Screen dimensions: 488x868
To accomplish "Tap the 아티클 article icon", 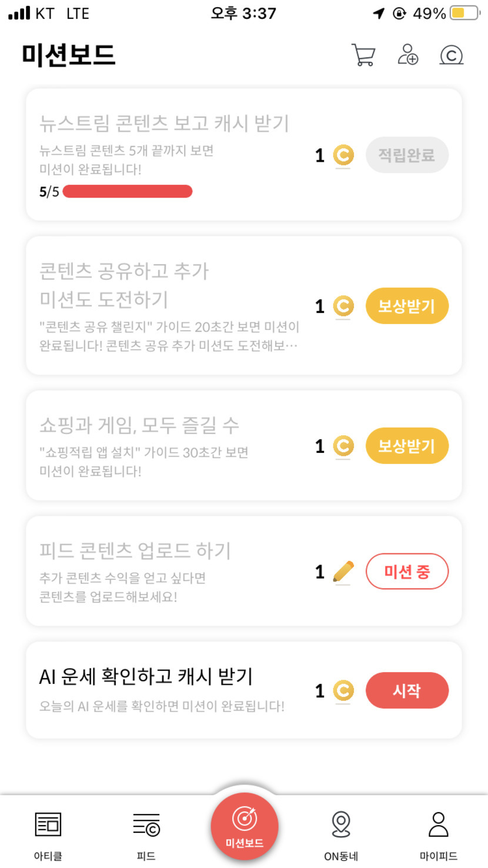I will pos(48,824).
